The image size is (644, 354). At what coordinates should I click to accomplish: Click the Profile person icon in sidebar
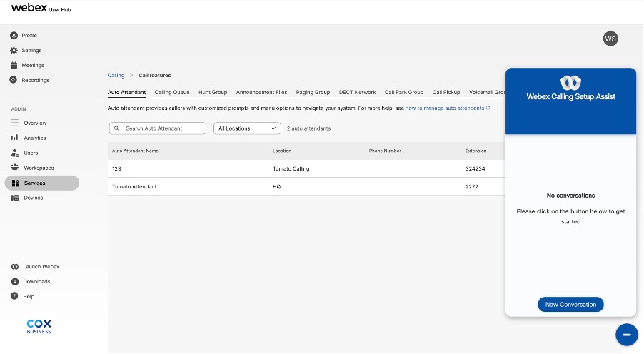click(x=14, y=35)
